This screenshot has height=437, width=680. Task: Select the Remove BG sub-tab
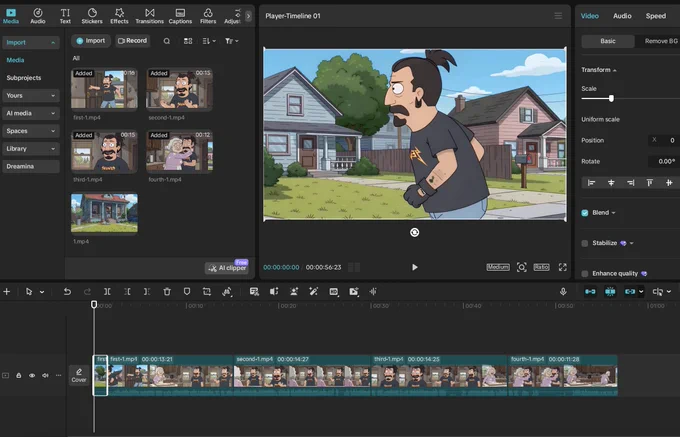660,41
